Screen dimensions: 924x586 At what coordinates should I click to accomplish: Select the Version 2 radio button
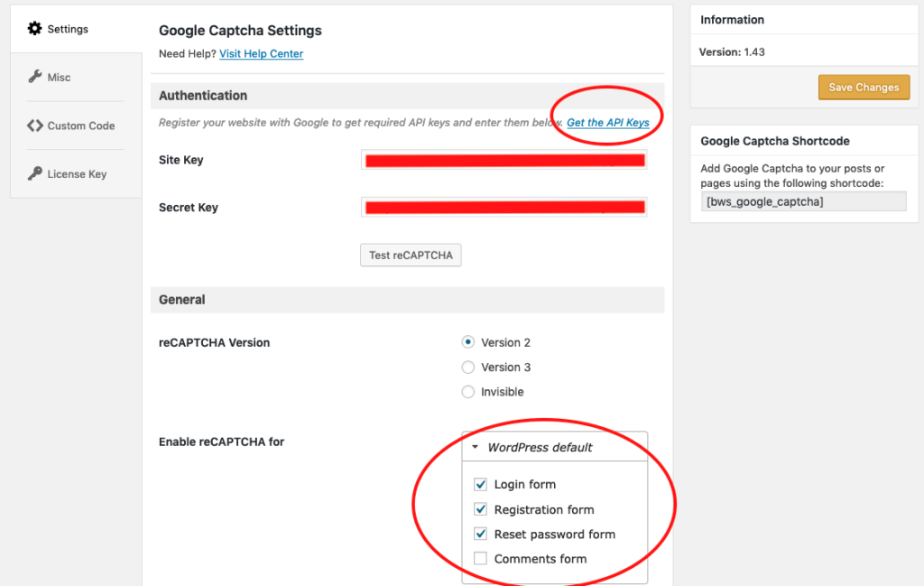pyautogui.click(x=467, y=341)
